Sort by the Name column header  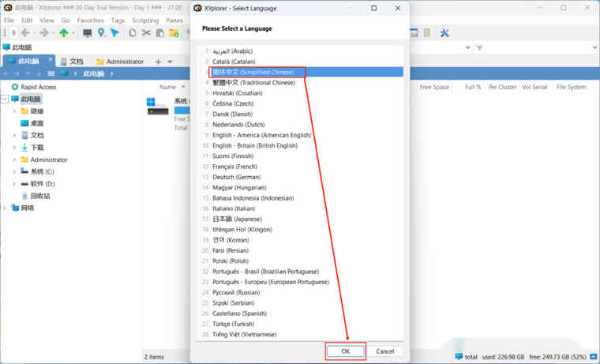pos(167,87)
